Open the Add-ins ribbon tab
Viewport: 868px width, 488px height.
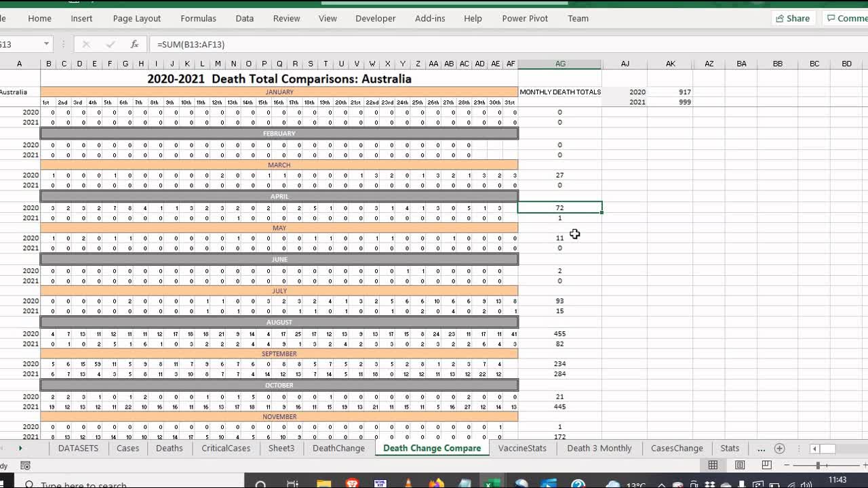click(x=430, y=18)
